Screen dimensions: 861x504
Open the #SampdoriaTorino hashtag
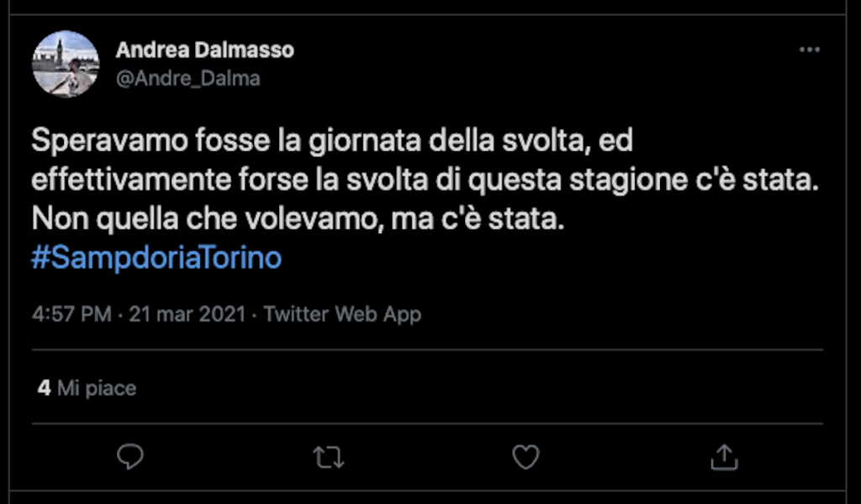(x=156, y=258)
